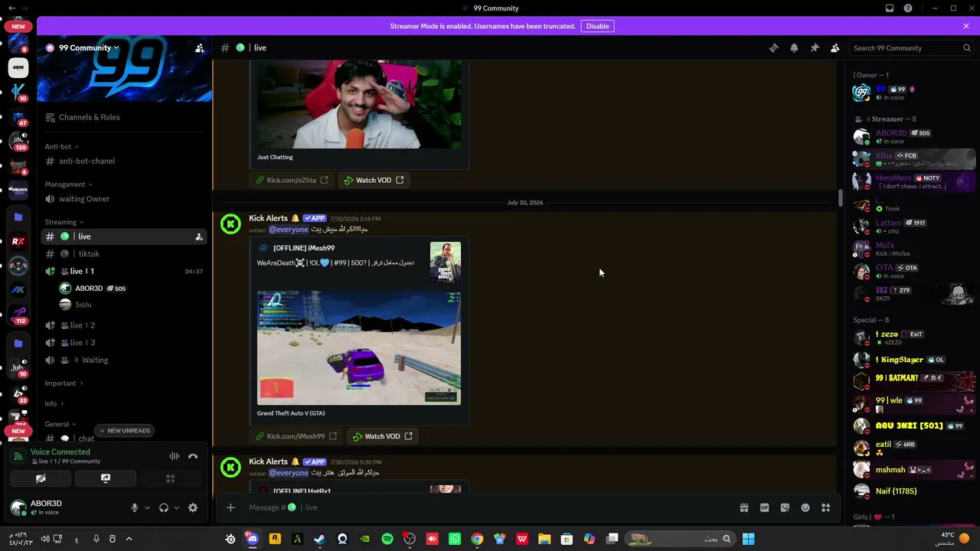980x551 pixels.
Task: Collapse the Anti-bot category
Action: 61,146
